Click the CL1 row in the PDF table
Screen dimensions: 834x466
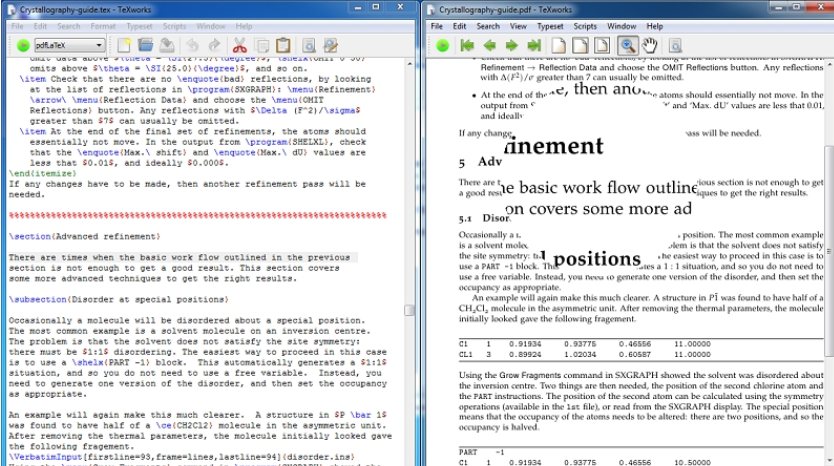pyautogui.click(x=585, y=354)
